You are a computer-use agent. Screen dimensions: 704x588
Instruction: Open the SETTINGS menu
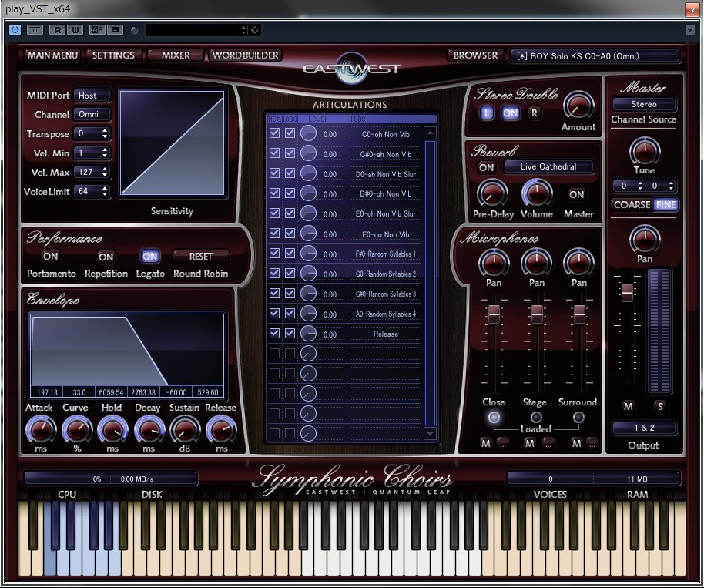click(113, 55)
